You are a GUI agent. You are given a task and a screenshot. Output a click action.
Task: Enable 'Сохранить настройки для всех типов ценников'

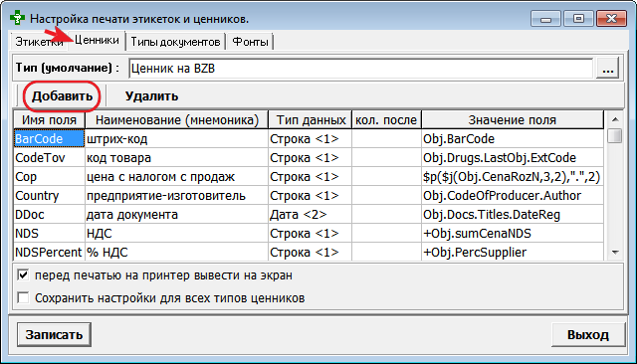tap(23, 297)
